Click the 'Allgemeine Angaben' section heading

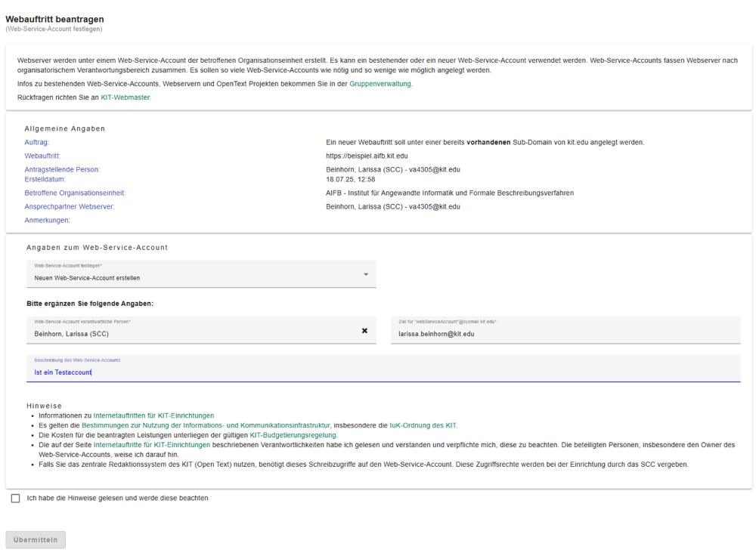[x=64, y=128]
